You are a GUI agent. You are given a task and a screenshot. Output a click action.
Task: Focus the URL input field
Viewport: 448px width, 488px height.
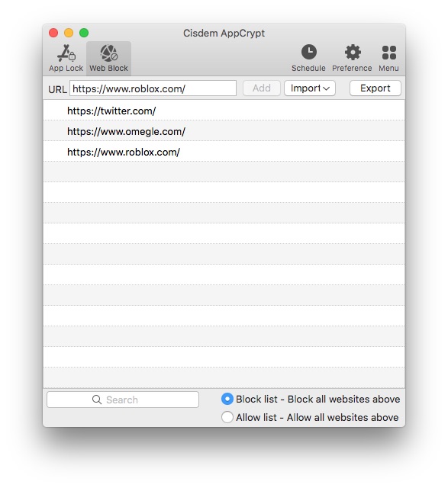(x=153, y=88)
